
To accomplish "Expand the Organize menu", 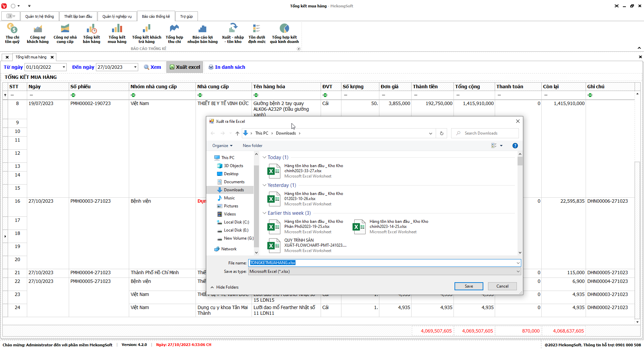I will pos(222,146).
